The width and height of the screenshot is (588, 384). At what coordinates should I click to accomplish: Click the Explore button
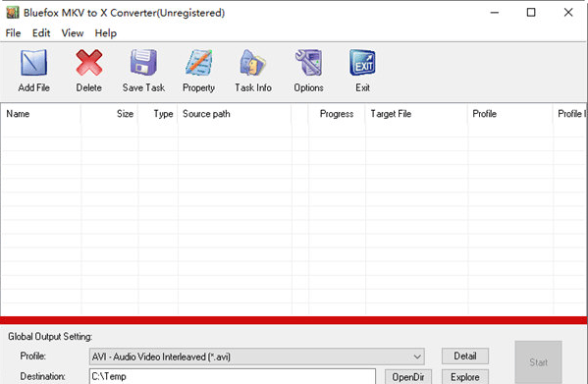(x=465, y=377)
